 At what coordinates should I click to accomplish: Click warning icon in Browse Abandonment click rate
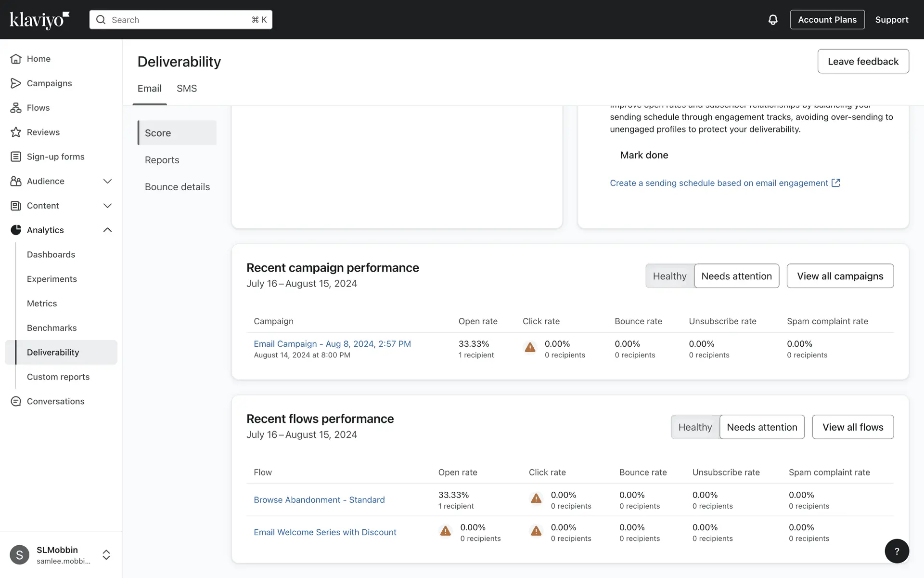[536, 499]
